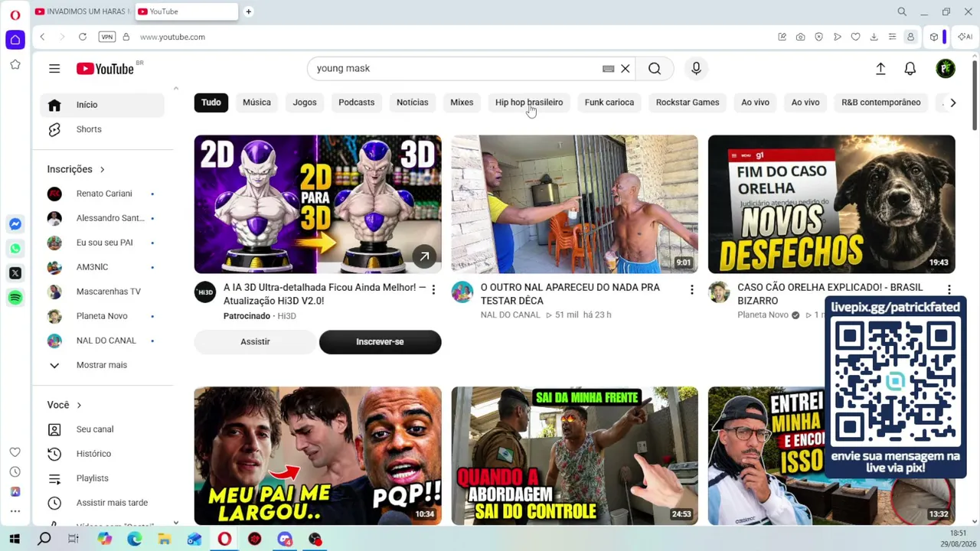Play the 2D PARA 3D thumbnail video

(x=318, y=204)
